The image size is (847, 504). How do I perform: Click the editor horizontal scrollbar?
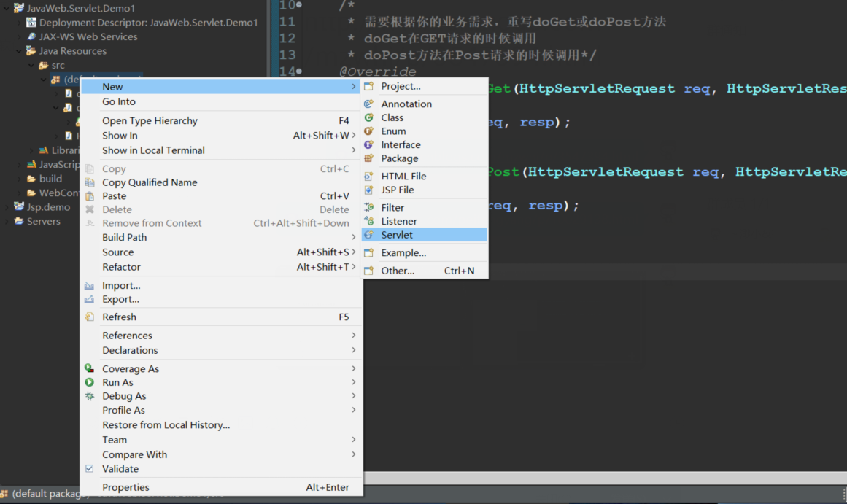pyautogui.click(x=605, y=478)
